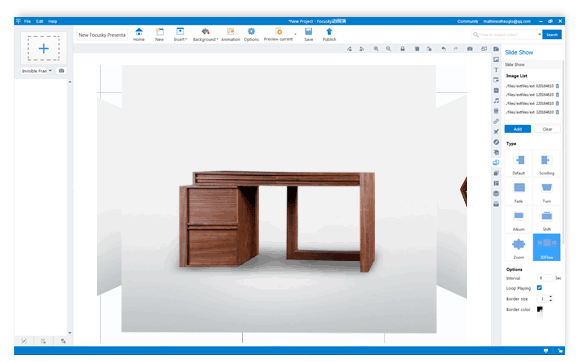Click the Add image button
This screenshot has width=582, height=362.
tap(517, 129)
